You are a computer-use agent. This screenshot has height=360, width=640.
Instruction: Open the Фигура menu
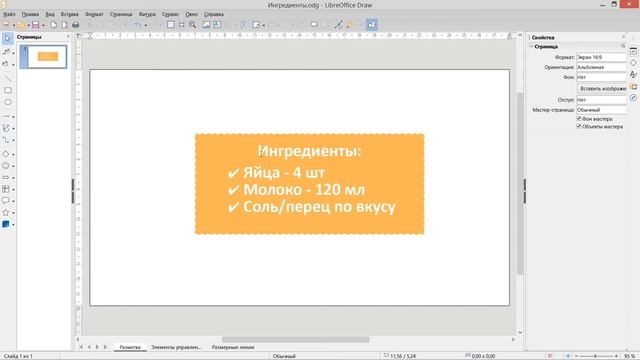147,14
